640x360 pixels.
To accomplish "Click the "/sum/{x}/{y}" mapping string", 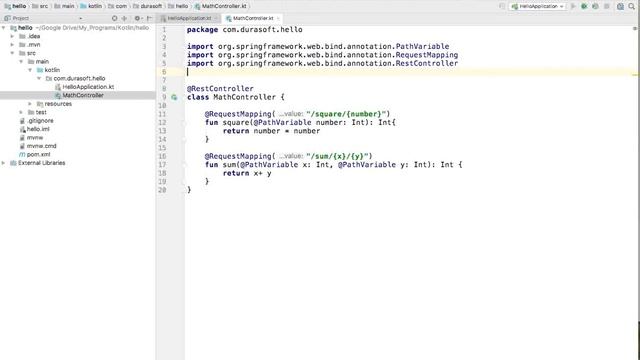I will pos(337,156).
